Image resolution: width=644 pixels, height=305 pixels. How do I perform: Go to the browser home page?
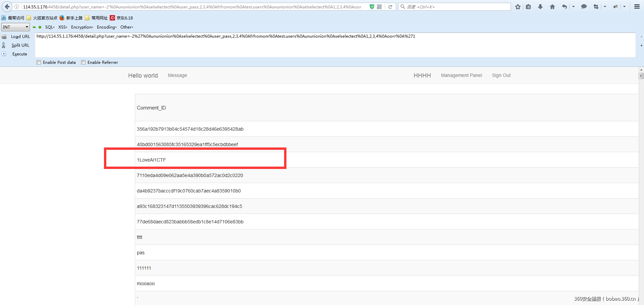(552, 7)
